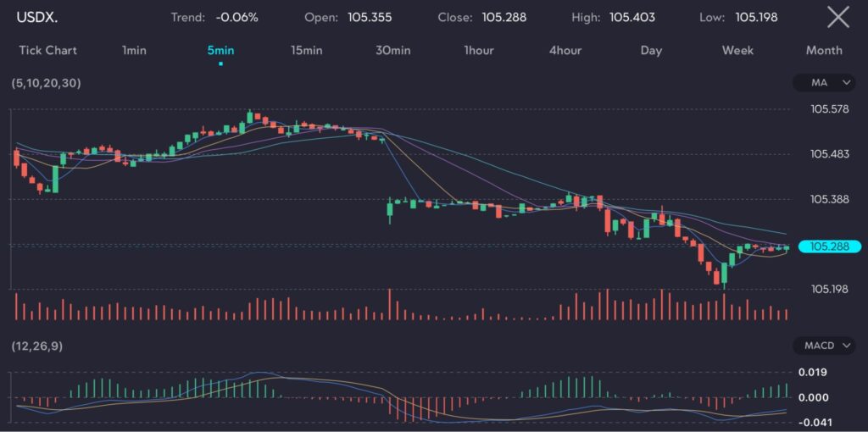Click the (5,10,20,30) moving average settings
Viewport: 868px width, 432px height.
tap(46, 83)
